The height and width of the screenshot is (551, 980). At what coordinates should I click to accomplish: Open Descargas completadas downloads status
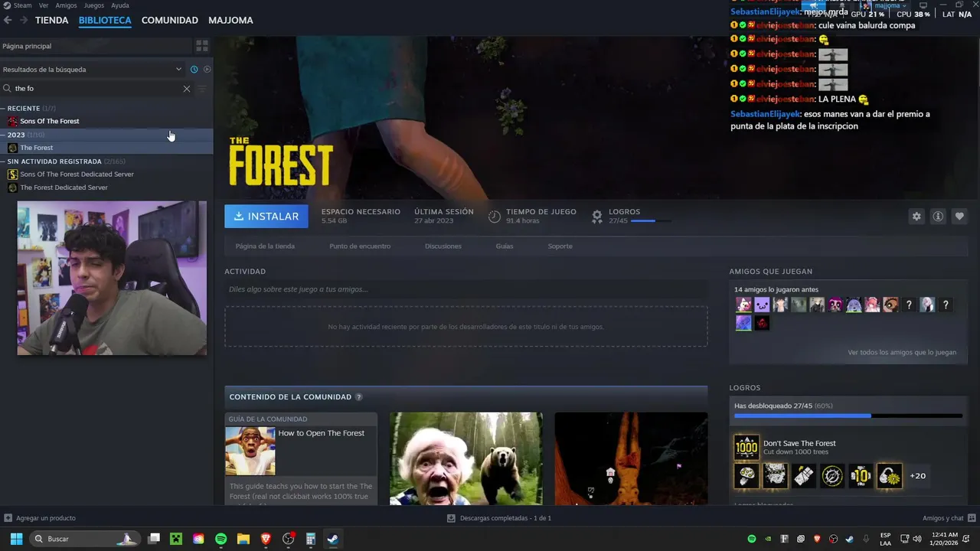coord(499,518)
